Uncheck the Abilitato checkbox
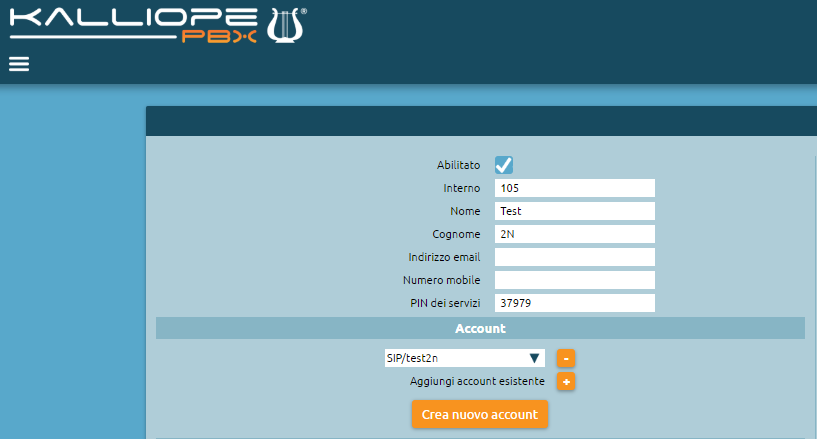 pos(504,165)
